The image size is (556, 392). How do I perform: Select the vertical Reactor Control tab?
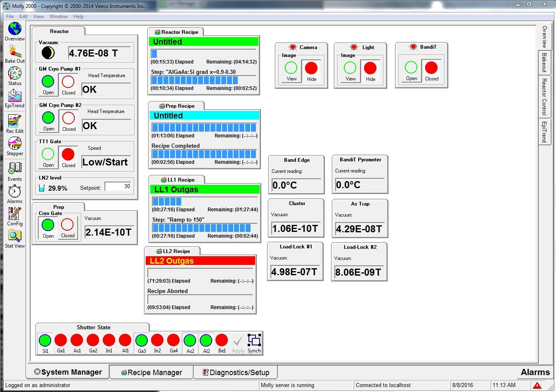pyautogui.click(x=544, y=97)
